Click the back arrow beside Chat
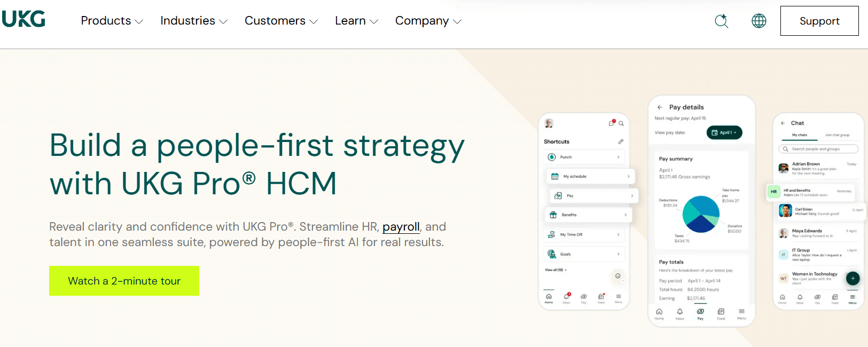This screenshot has width=868, height=347. tap(783, 123)
